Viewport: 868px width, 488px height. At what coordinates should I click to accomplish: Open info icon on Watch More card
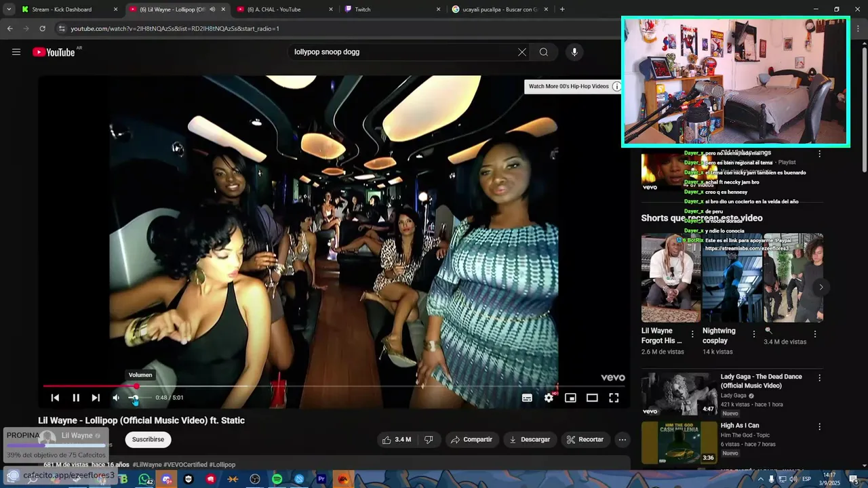(616, 87)
